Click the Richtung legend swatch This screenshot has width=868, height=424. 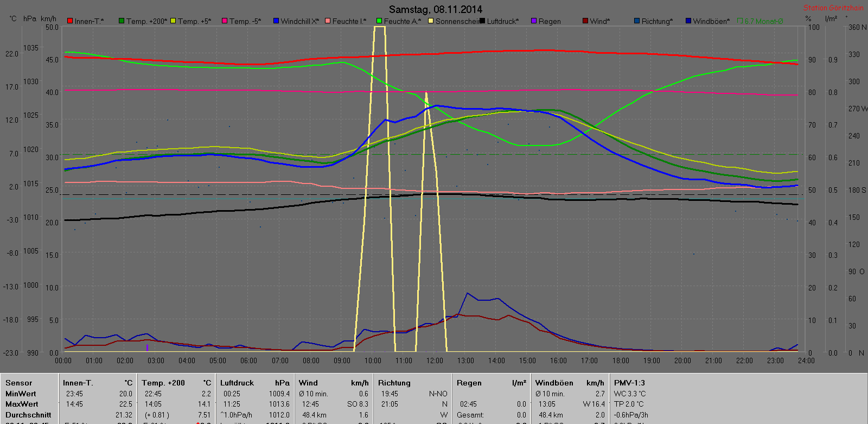click(637, 21)
